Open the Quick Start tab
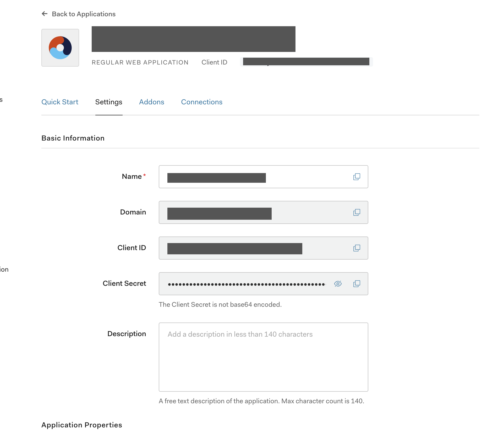Viewport: 504px width, 430px height. coord(60,102)
